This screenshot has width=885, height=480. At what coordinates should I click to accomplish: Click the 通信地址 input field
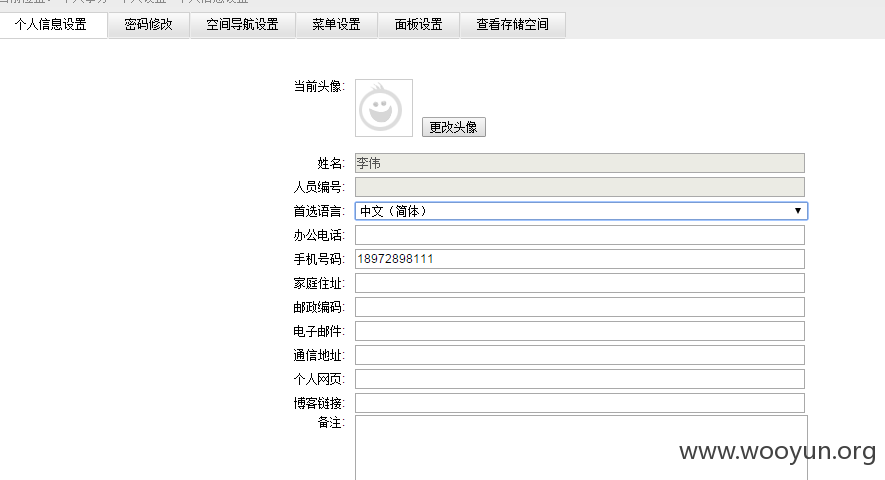[580, 355]
